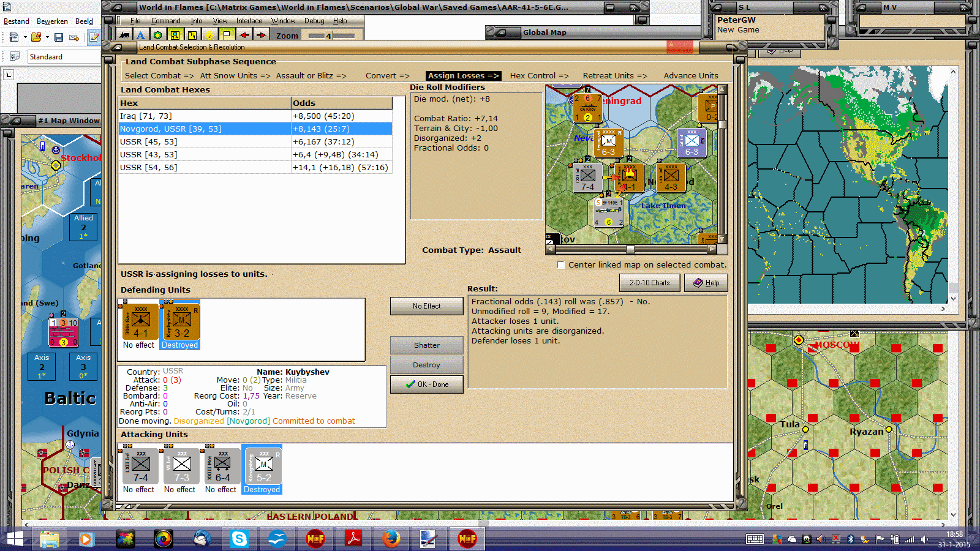
Task: Click the Hex column header
Action: (205, 103)
